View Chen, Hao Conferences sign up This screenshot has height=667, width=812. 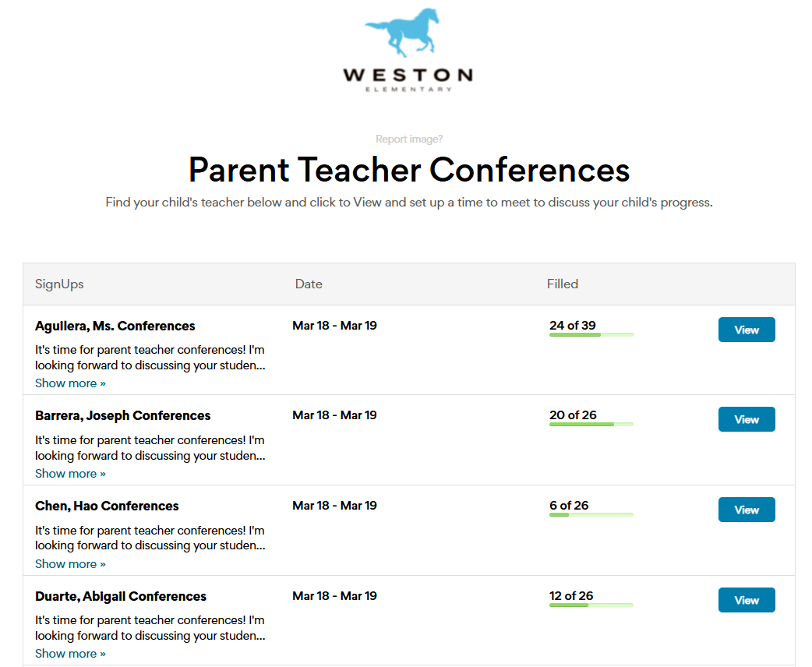click(x=747, y=510)
